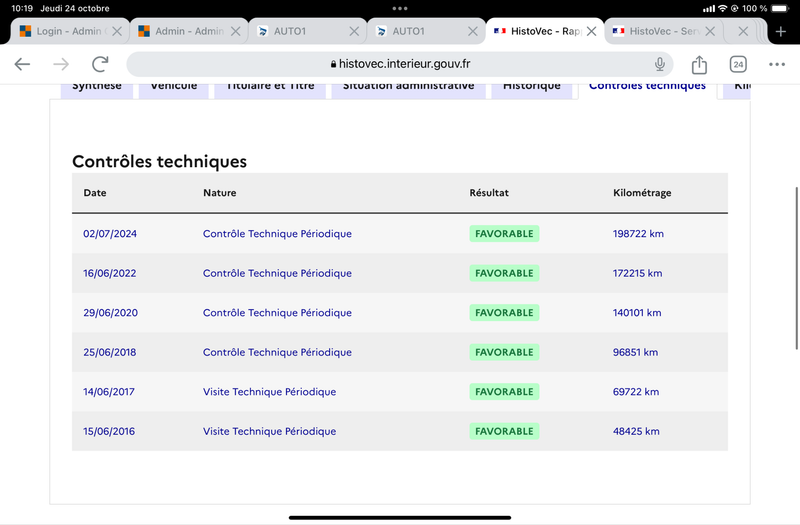Screen dimensions: 800x525
Task: Select the date 16/06/2022
Action: click(x=110, y=273)
